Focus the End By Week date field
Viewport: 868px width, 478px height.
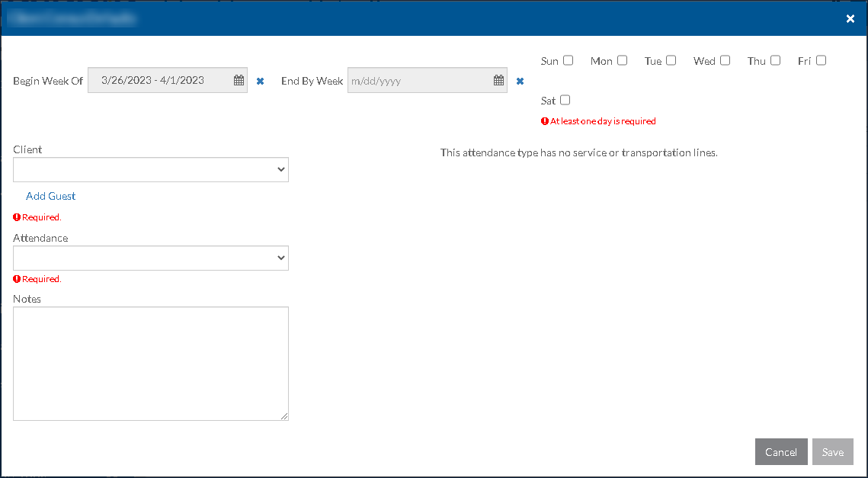coord(419,80)
